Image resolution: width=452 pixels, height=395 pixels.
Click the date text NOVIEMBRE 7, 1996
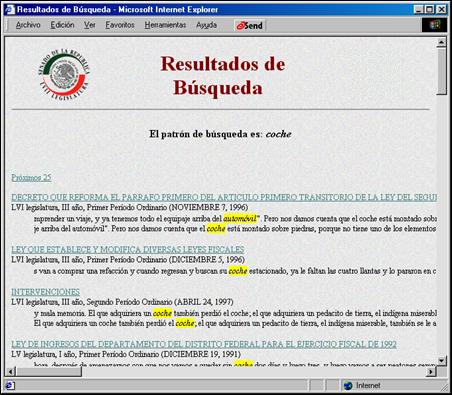208,207
